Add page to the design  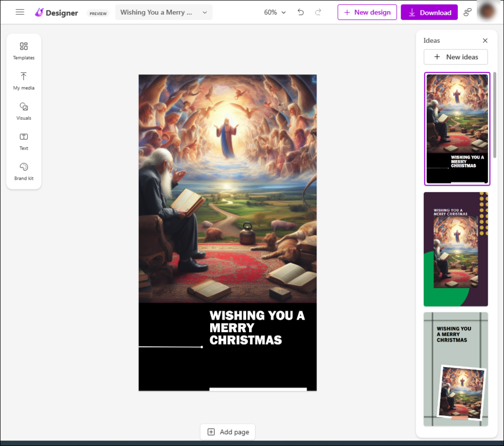227,432
